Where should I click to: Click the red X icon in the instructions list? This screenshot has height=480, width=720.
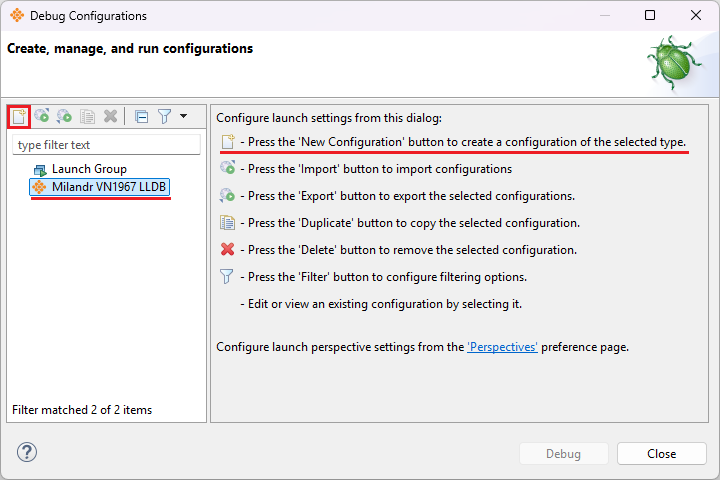228,250
